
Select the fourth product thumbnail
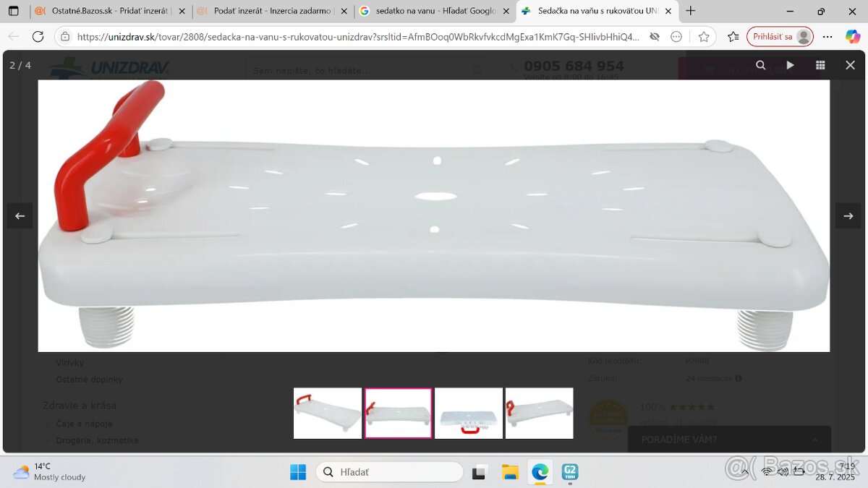(x=539, y=414)
